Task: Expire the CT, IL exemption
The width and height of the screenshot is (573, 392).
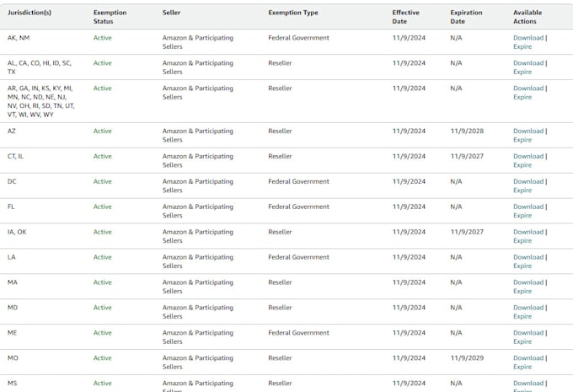Action: 522,165
